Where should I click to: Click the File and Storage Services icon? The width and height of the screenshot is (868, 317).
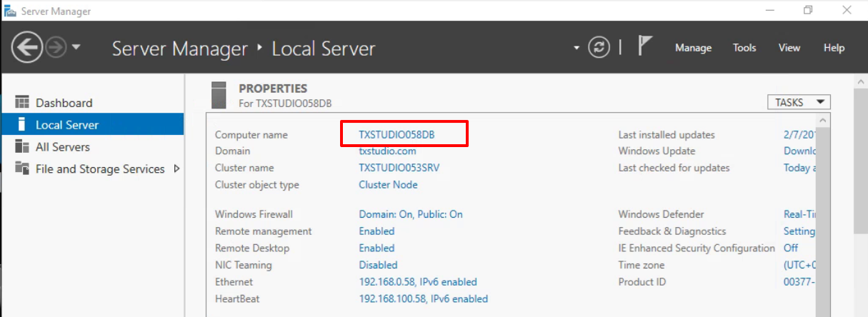(x=22, y=168)
